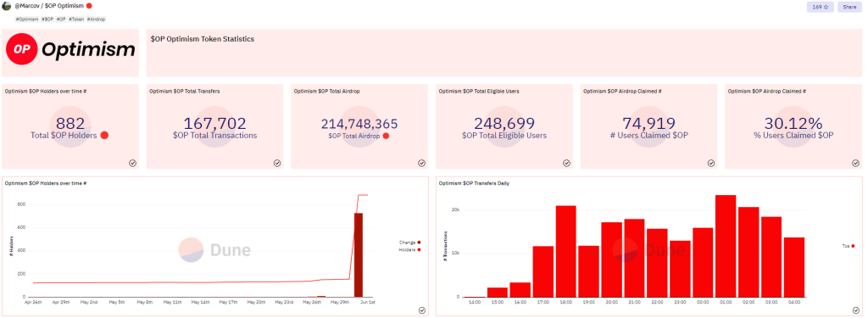Click checkmark icon on Users Claimed 74,919 card

(x=711, y=163)
